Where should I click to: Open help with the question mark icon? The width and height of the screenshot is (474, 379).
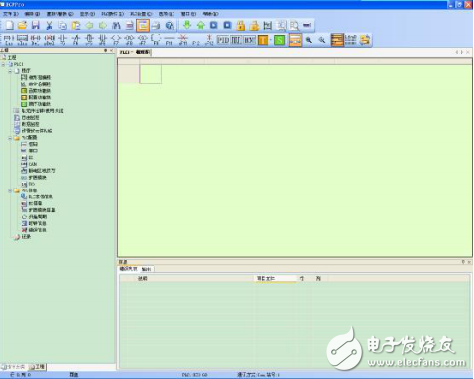point(170,25)
